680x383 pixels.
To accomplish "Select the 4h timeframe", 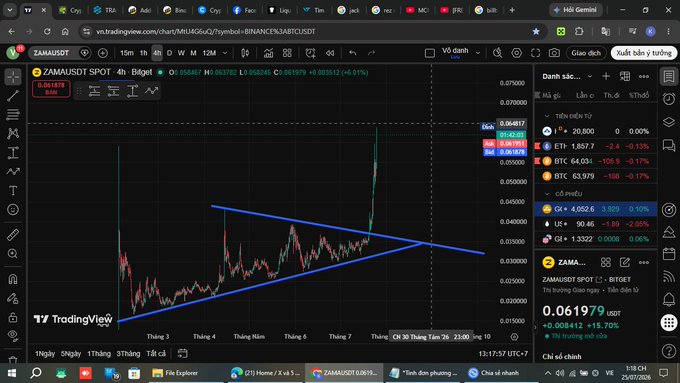I will tap(157, 53).
